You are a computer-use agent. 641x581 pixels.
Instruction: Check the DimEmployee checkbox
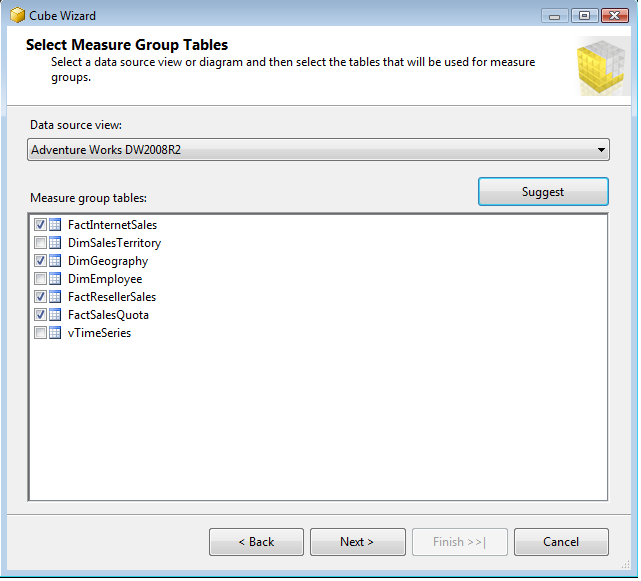pyautogui.click(x=40, y=278)
